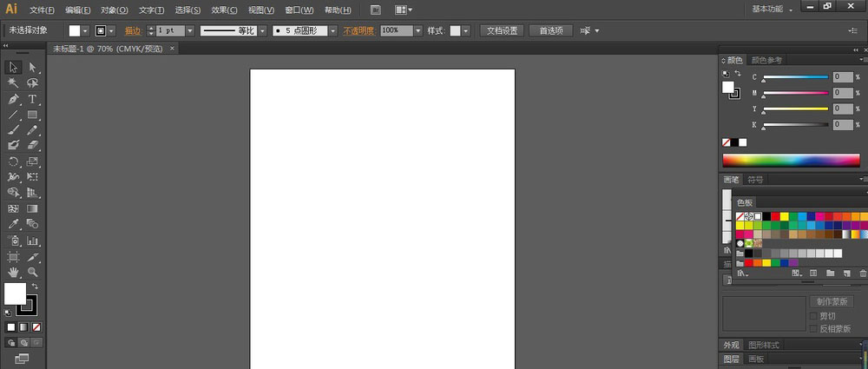Select the Pen tool
Image resolution: width=868 pixels, height=369 pixels.
coord(14,99)
